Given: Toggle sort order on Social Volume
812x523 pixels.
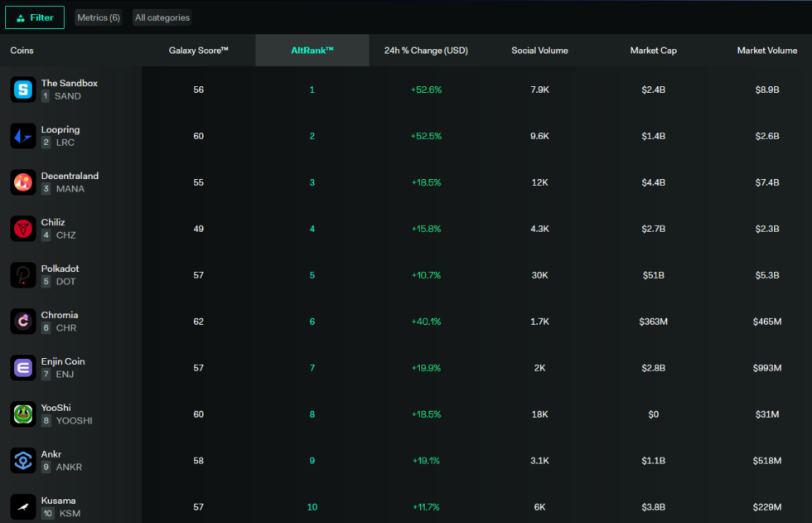Looking at the screenshot, I should click(x=539, y=51).
